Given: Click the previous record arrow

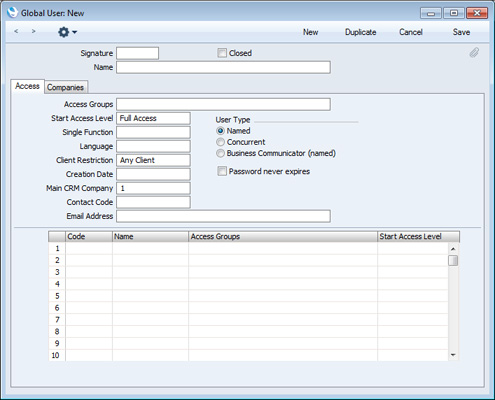Looking at the screenshot, I should (16, 31).
